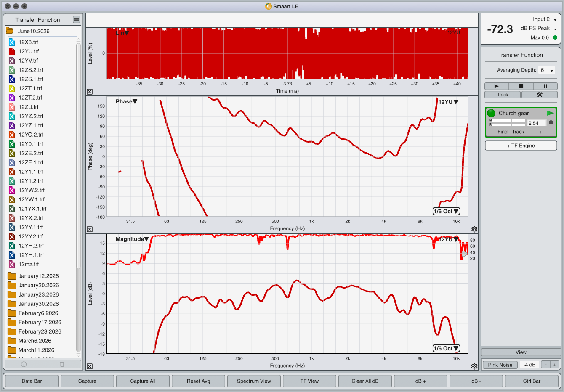Click the info icon below file list
The image size is (564, 392).
[x=24, y=364]
